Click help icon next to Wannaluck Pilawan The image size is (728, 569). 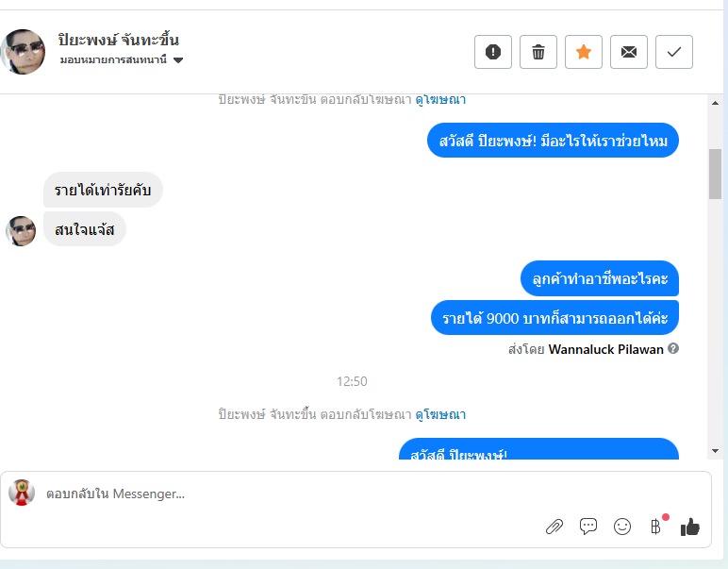coord(673,348)
